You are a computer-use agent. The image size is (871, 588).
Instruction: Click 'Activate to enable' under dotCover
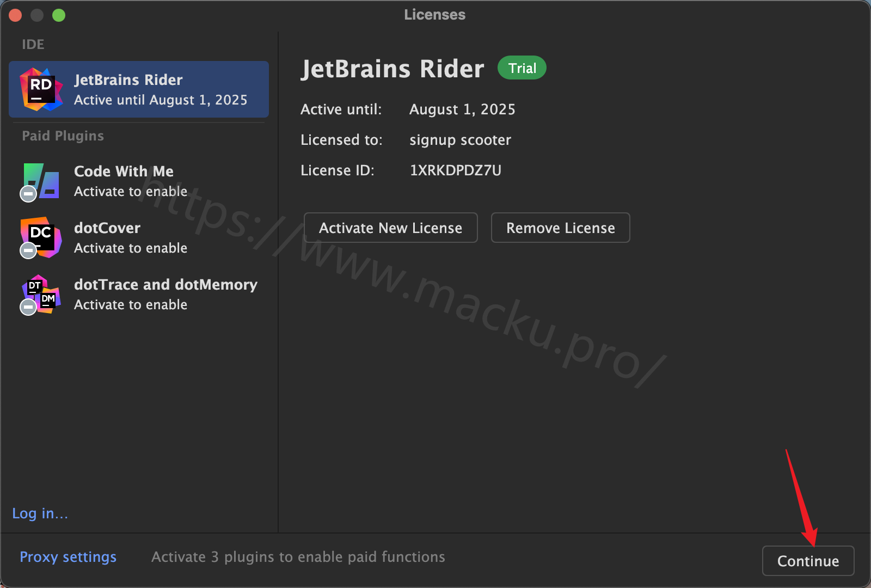point(131,248)
